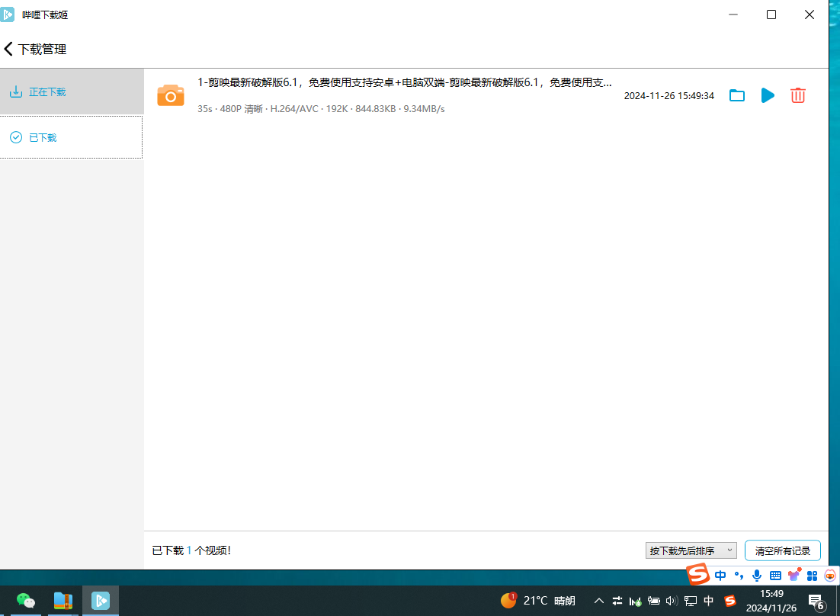Open the volume control in system tray

(x=672, y=601)
